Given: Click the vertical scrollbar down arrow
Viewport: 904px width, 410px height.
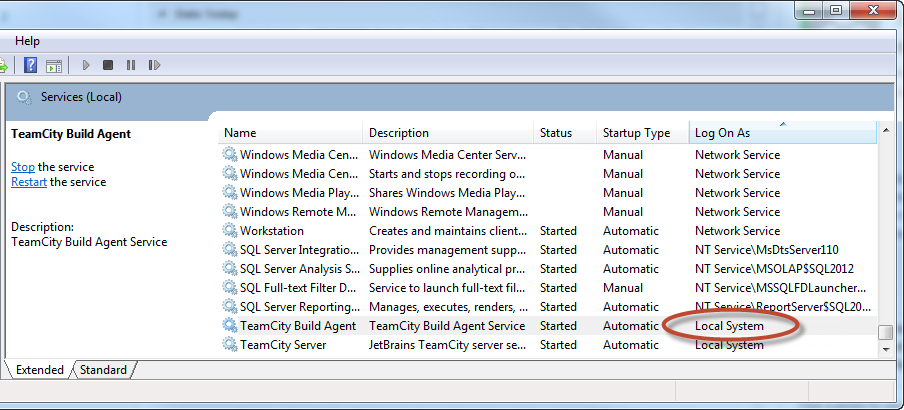Looking at the screenshot, I should point(885,348).
